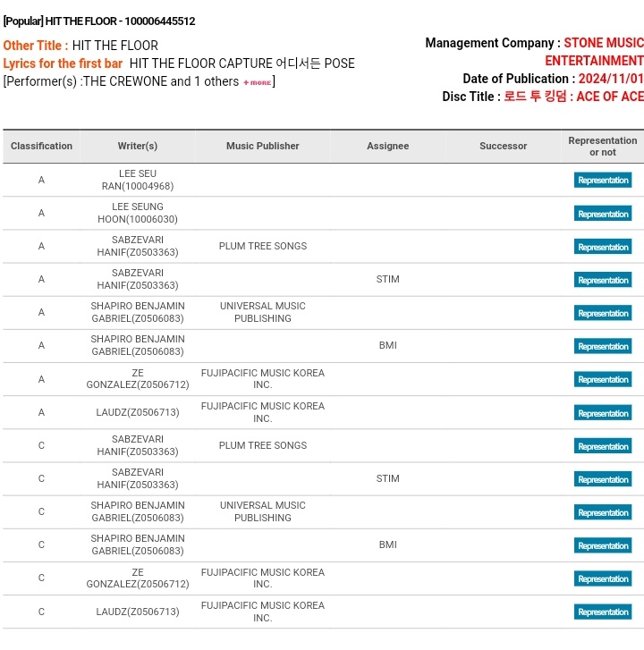Click A-row UNIVERSAL MUSIC PUBLISHING cell

pos(263,312)
